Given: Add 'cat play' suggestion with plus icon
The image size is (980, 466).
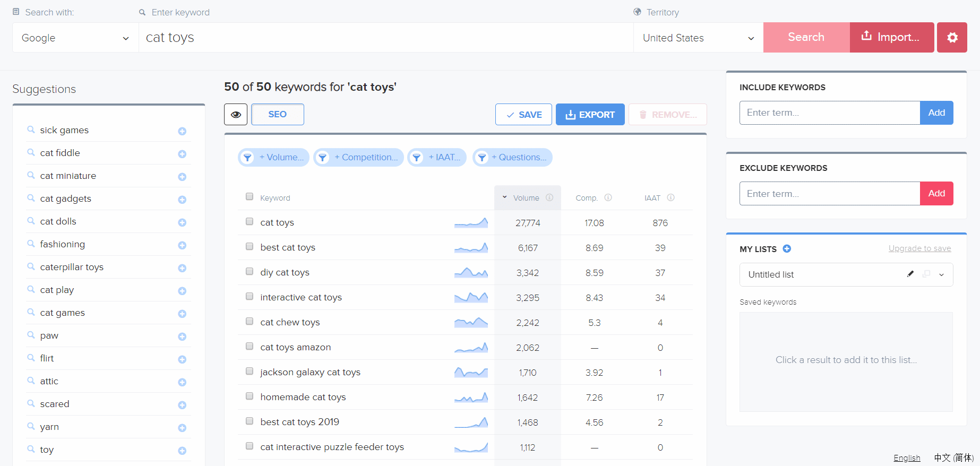Looking at the screenshot, I should [x=182, y=291].
